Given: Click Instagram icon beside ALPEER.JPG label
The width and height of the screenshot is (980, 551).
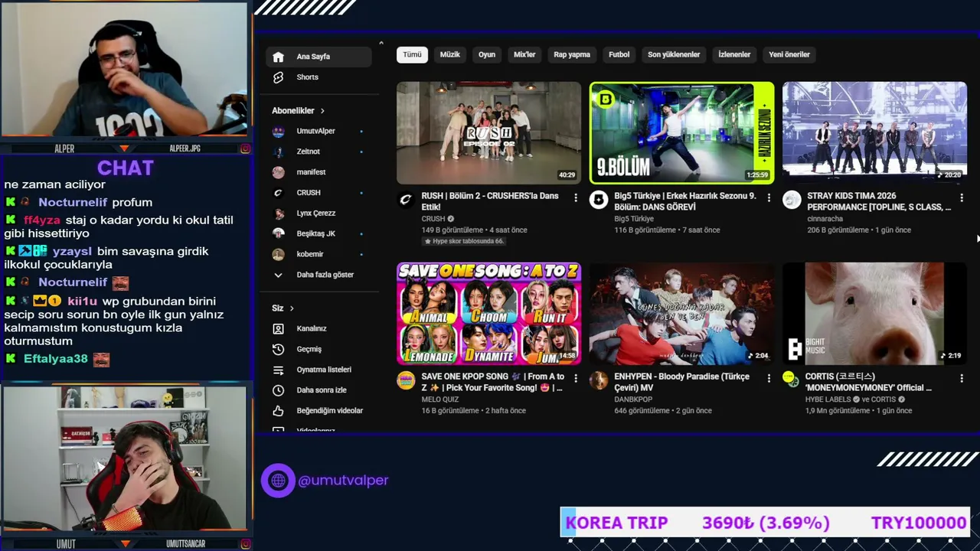Looking at the screenshot, I should click(245, 148).
